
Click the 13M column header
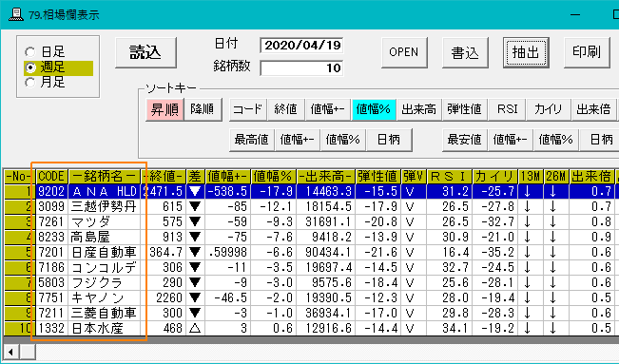531,177
